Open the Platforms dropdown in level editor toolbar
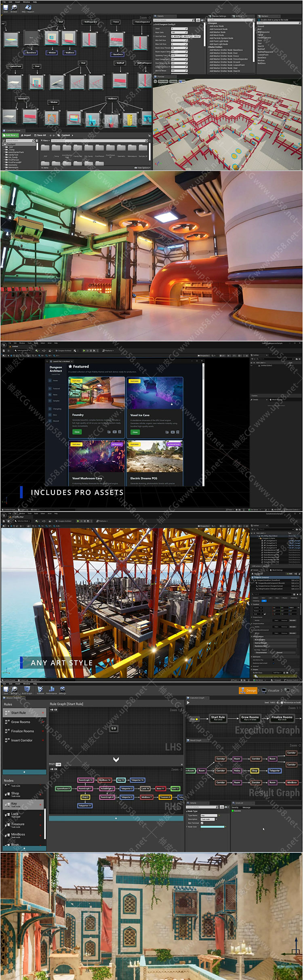 pyautogui.click(x=108, y=351)
